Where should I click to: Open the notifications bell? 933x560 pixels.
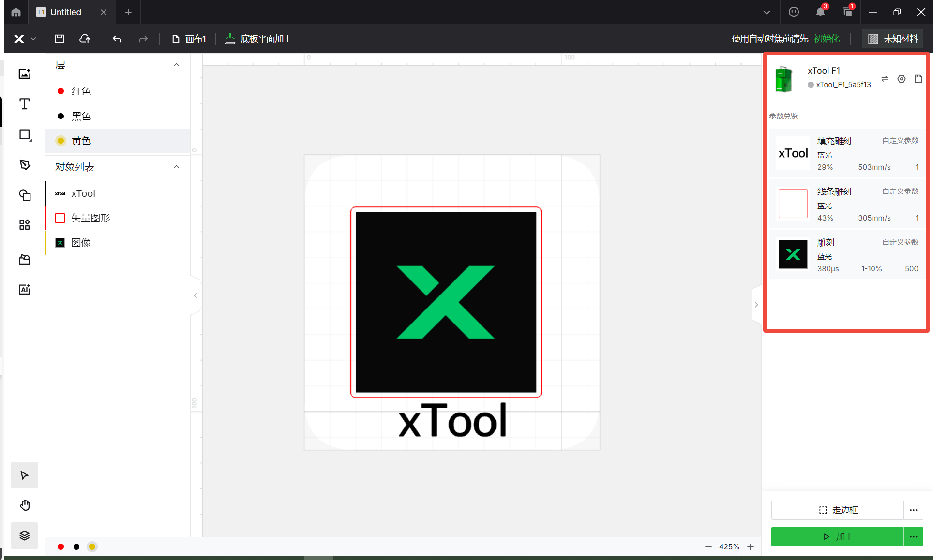pyautogui.click(x=820, y=12)
